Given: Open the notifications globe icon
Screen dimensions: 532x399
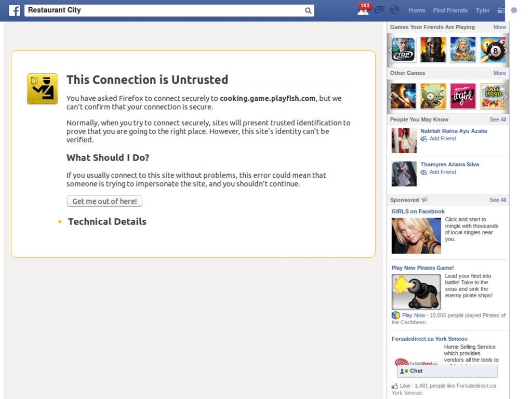Looking at the screenshot, I should pyautogui.click(x=394, y=10).
